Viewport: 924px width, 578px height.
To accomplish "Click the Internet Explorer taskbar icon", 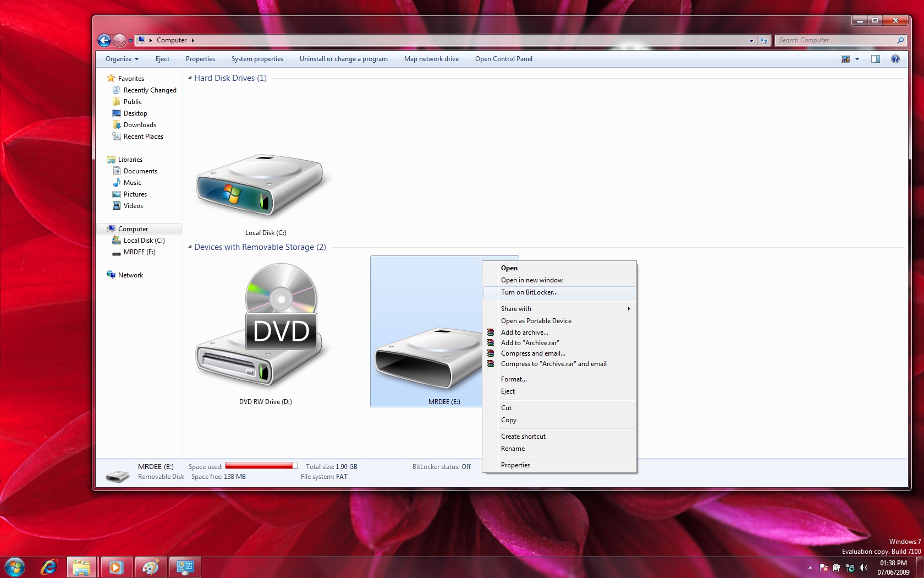I will [x=48, y=567].
